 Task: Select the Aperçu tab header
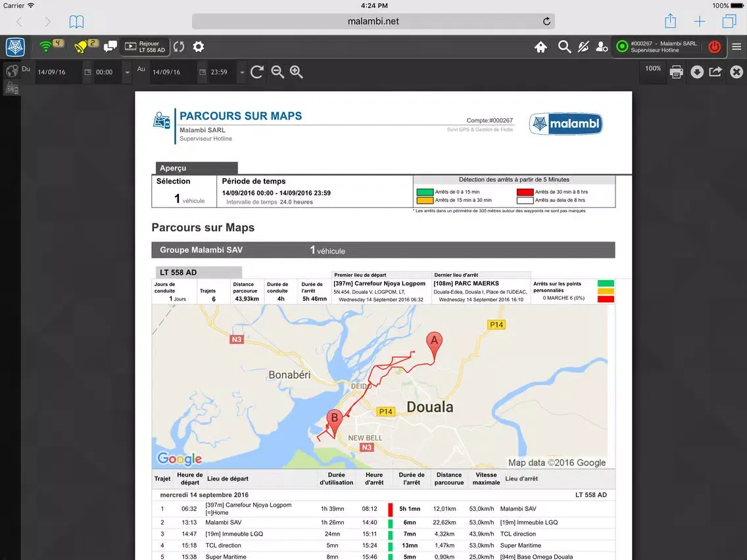point(196,168)
